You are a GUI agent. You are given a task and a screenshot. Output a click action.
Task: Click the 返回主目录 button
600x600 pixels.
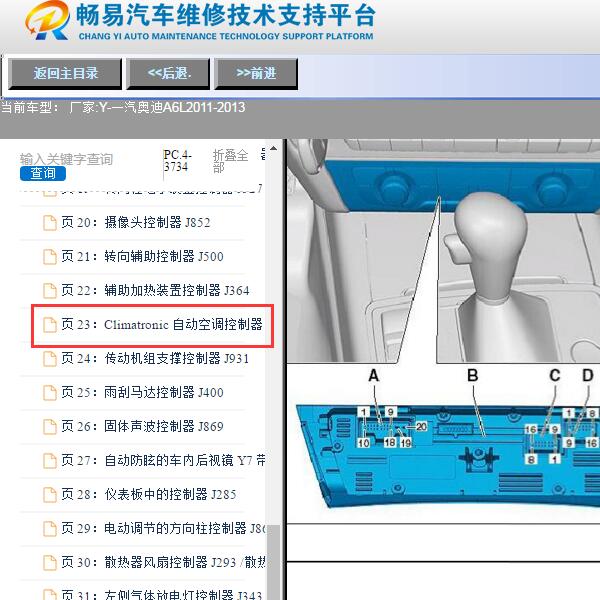65,73
